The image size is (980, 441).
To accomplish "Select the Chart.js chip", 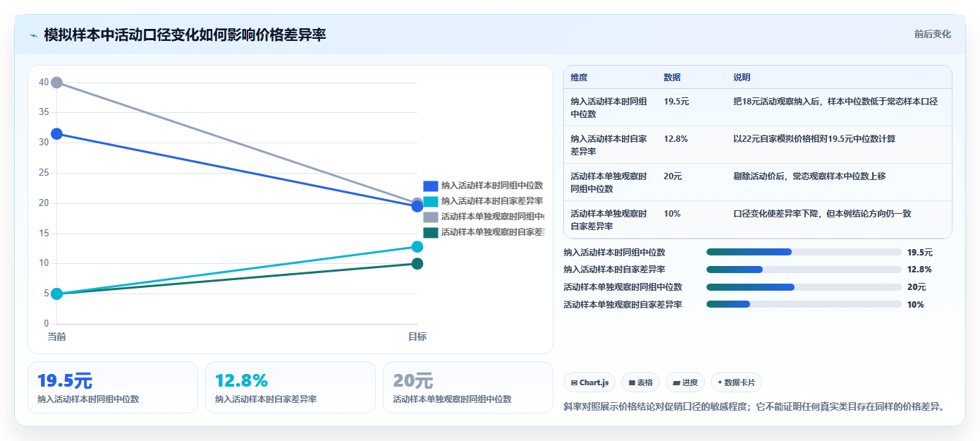I will [x=589, y=382].
